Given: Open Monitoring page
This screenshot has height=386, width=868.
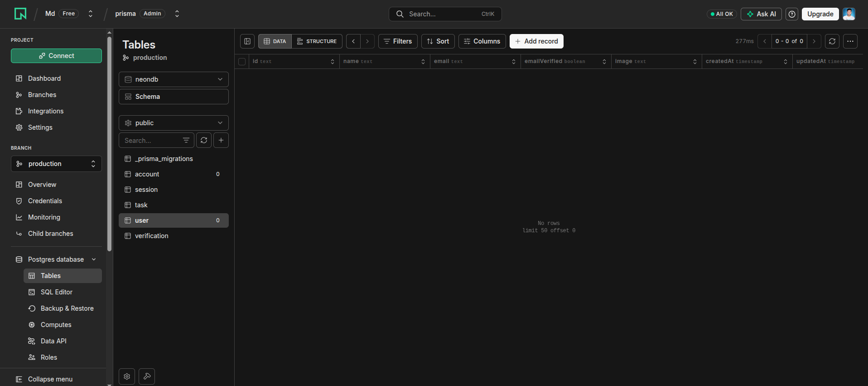Looking at the screenshot, I should (56, 217).
